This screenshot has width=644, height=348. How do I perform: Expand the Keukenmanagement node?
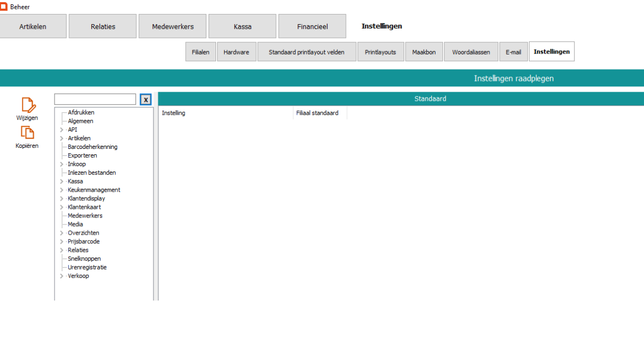click(x=62, y=190)
